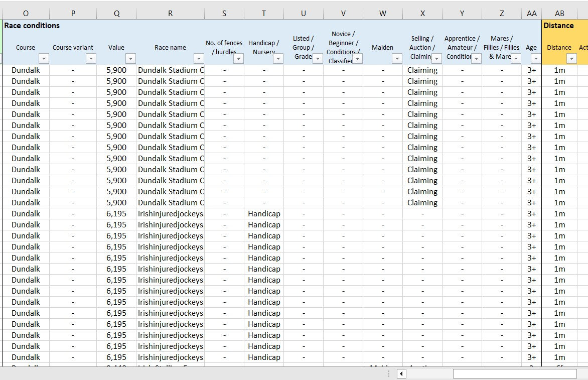Open the 'No. of fences / hurdles' filter
This screenshot has height=380, width=588.
point(238,58)
